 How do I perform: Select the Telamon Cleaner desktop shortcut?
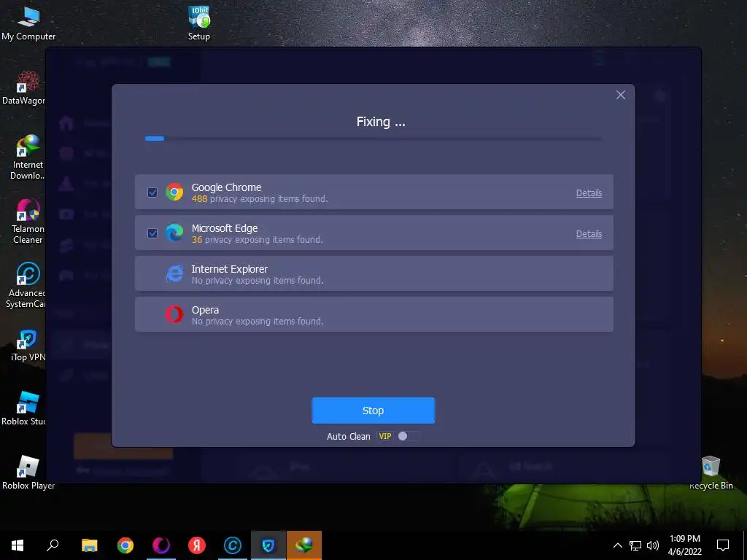(x=28, y=222)
